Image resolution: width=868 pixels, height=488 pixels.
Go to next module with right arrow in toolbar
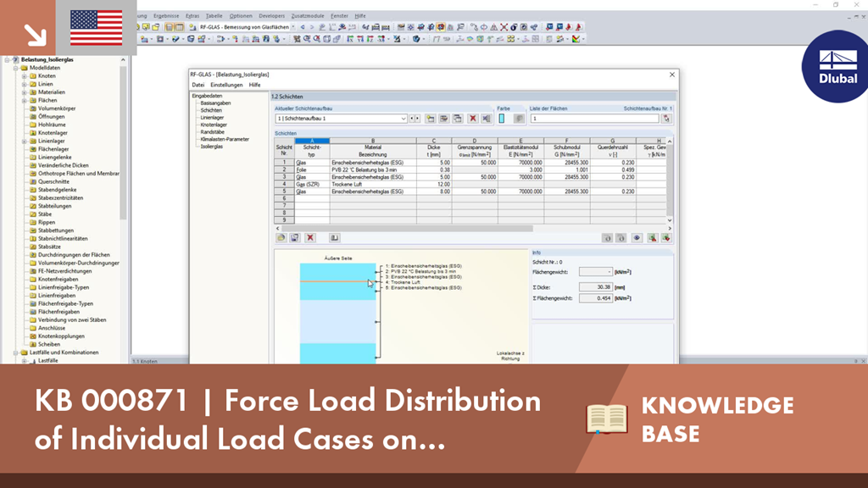tap(312, 26)
